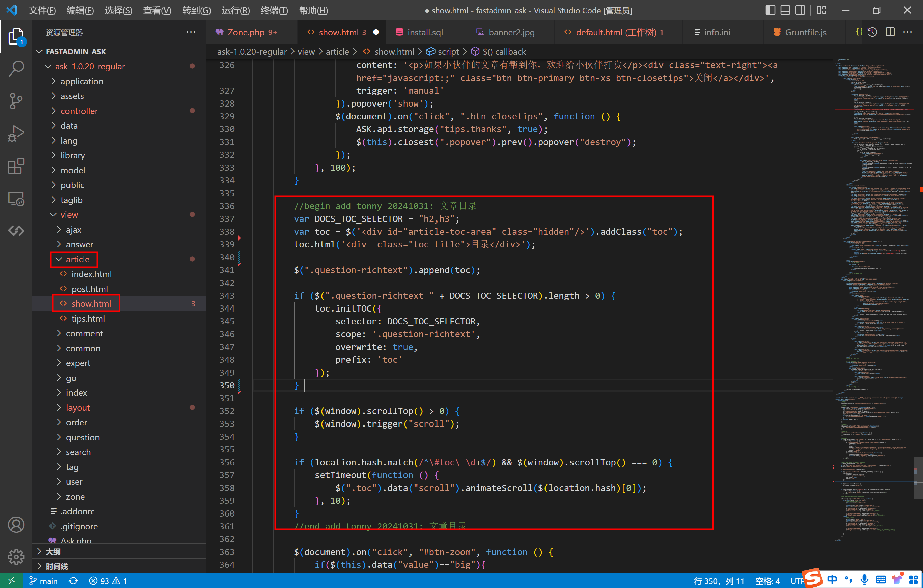Toggle the bottom panel visibility
This screenshot has height=588, width=923.
point(785,10)
